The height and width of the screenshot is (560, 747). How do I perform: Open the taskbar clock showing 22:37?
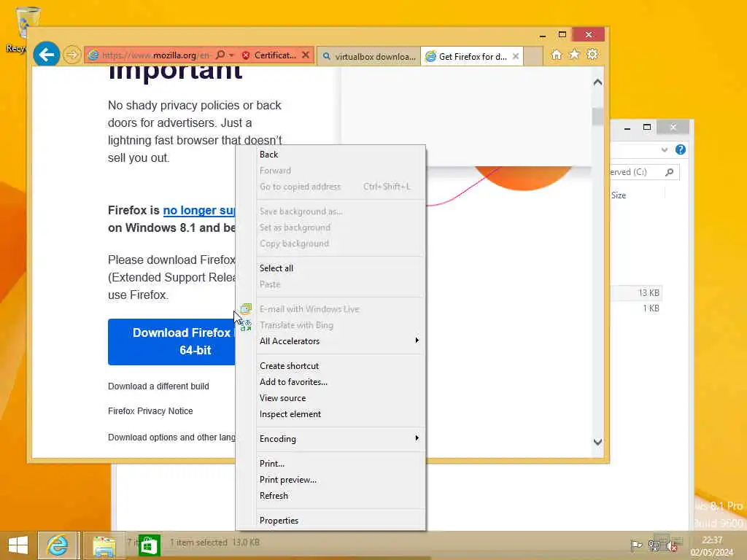(712, 545)
